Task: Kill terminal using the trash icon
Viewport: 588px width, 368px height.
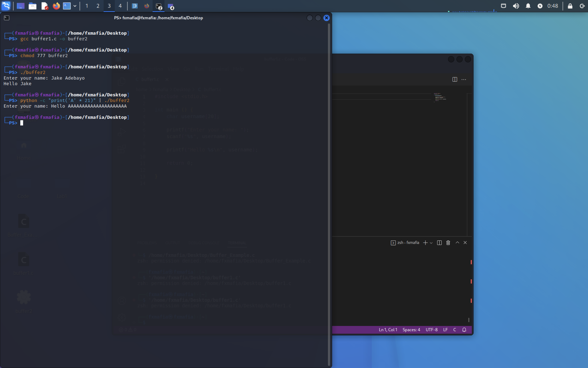Action: pos(448,243)
